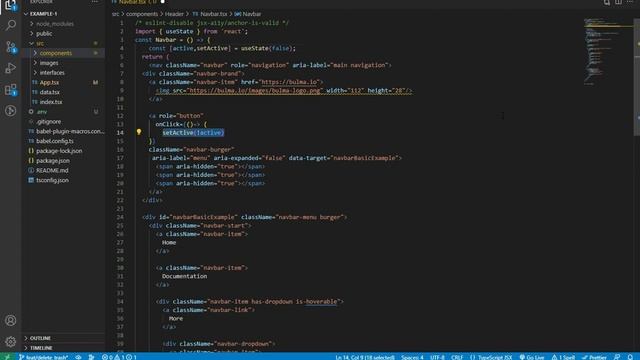Open App.tsx in the file tree
The width and height of the screenshot is (640, 360).
click(x=63, y=82)
